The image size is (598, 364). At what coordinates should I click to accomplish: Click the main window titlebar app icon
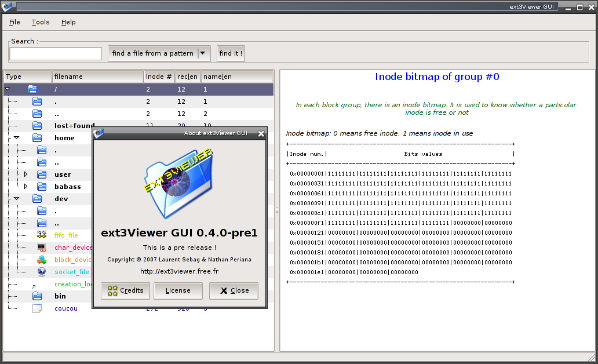(7, 6)
